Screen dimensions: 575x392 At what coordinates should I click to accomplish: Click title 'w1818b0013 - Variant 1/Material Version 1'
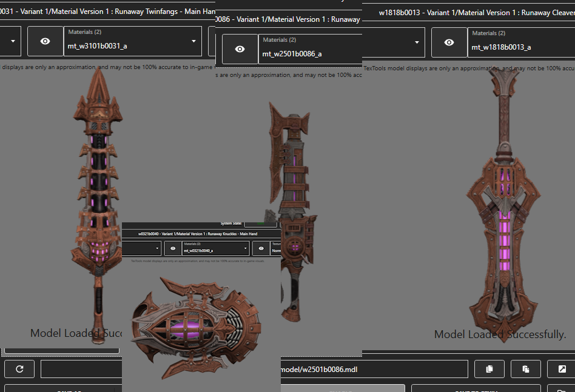pyautogui.click(x=448, y=13)
